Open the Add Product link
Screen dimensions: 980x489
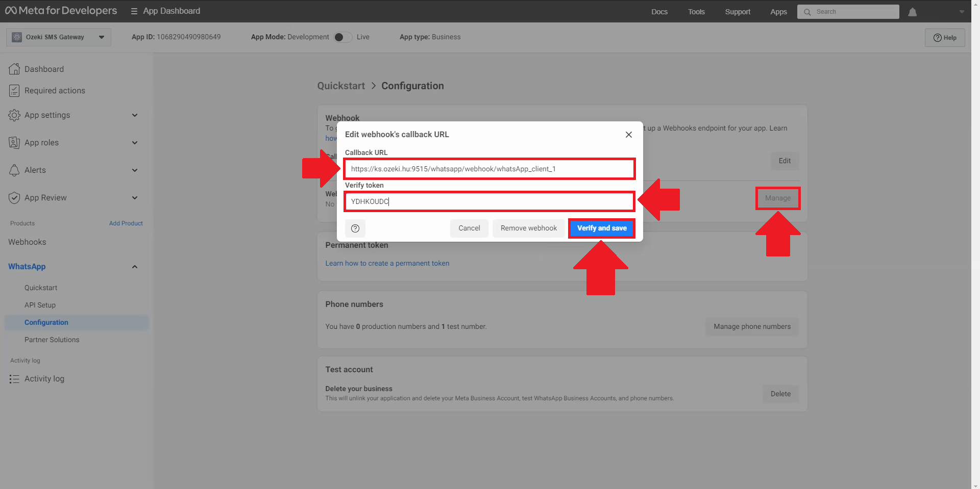click(x=126, y=223)
